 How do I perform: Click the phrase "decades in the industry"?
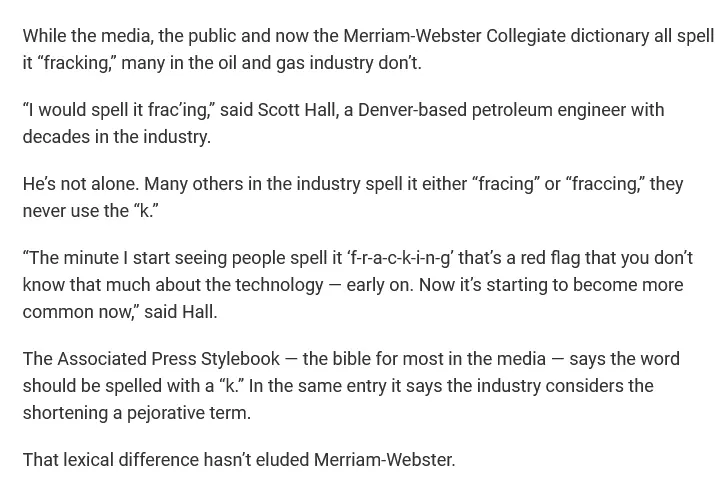click(115, 137)
